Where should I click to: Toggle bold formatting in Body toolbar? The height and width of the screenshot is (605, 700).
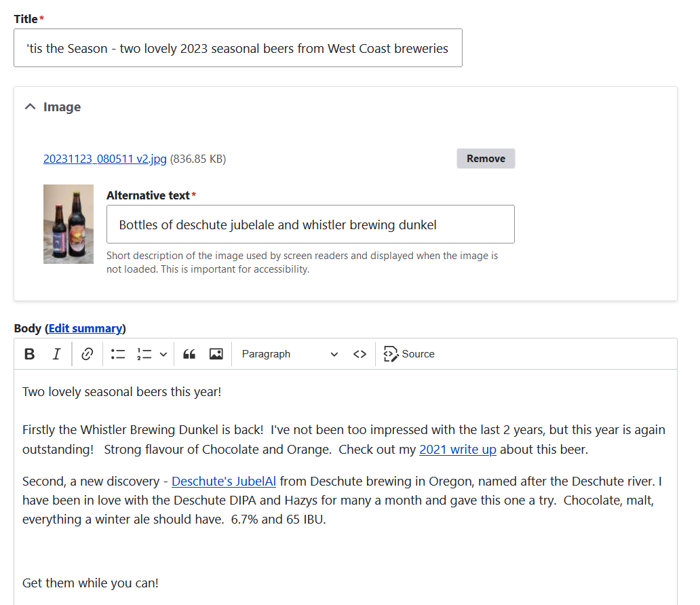click(29, 354)
